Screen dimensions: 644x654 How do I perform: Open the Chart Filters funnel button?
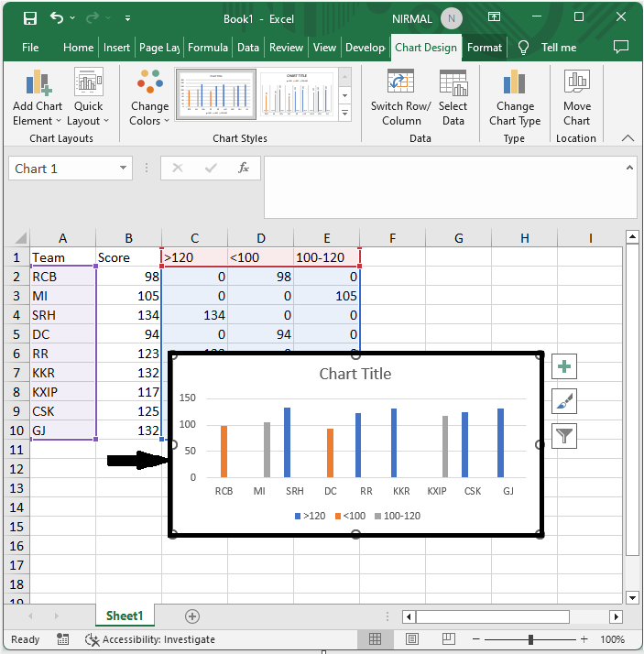tap(564, 436)
